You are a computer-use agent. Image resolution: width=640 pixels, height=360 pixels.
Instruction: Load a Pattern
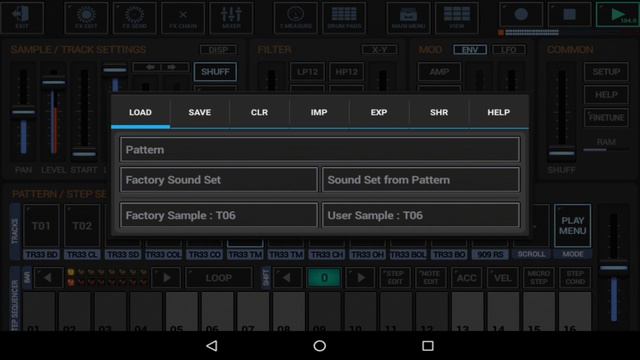pos(320,149)
